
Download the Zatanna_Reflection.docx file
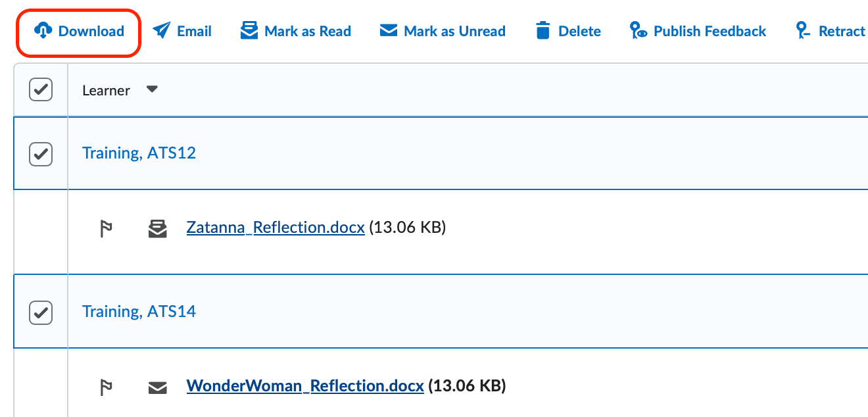(276, 227)
